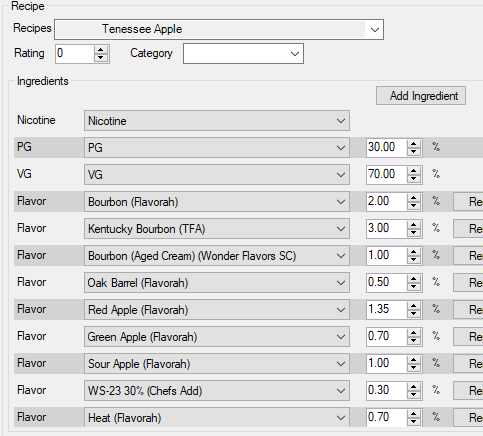The width and height of the screenshot is (483, 436).
Task: Open the Bourbon (Aged Cream) flavor dropdown
Action: pos(217,256)
